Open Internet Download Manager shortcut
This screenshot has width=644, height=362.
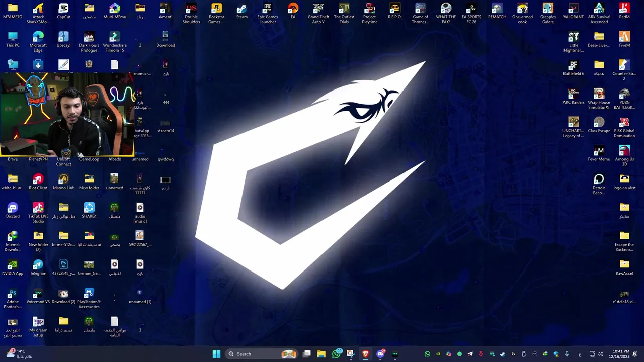tap(13, 241)
